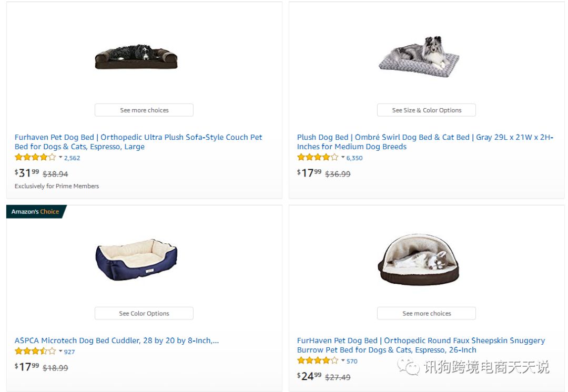Screen dimensions: 568x392
Task: Open the navy ASPCA cuddler bed image
Action: [x=136, y=260]
